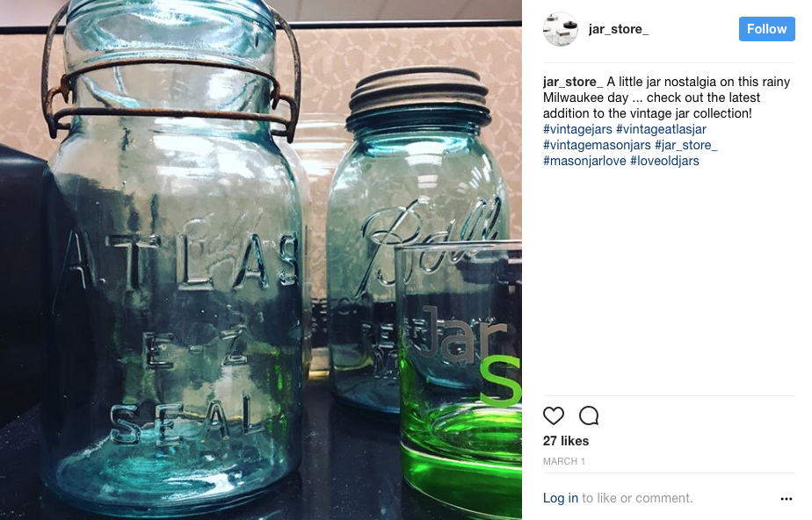Click the 'to like or comment' text
812x520 pixels.
pyautogui.click(x=637, y=498)
